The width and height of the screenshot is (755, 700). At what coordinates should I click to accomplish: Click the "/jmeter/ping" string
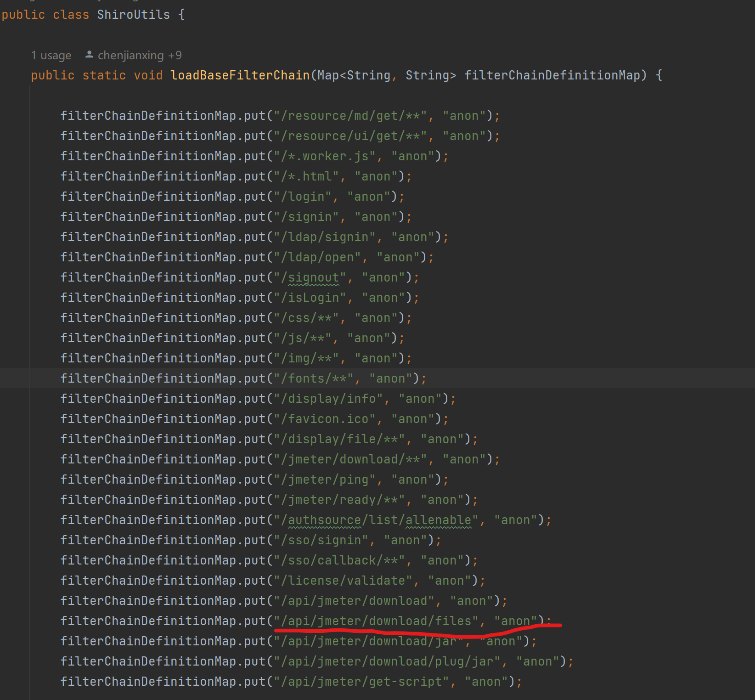point(325,480)
